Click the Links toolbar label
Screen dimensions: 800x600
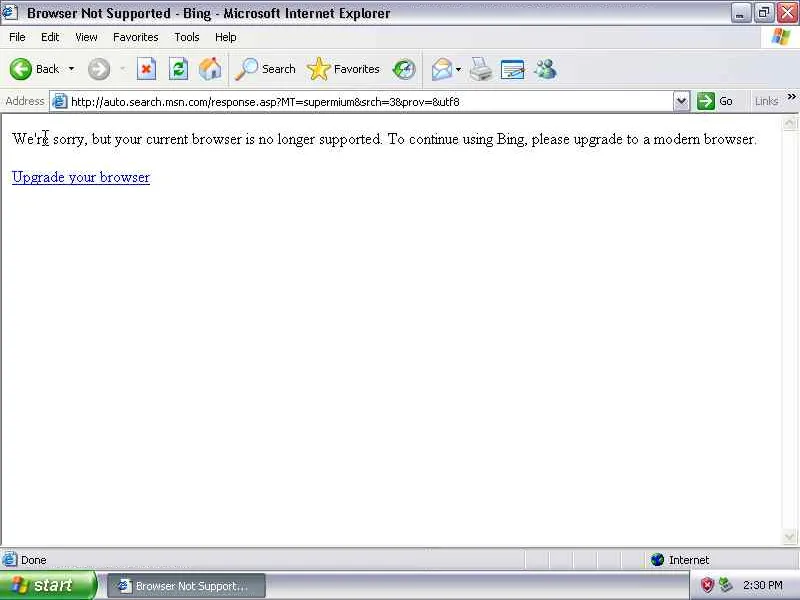pyautogui.click(x=766, y=101)
